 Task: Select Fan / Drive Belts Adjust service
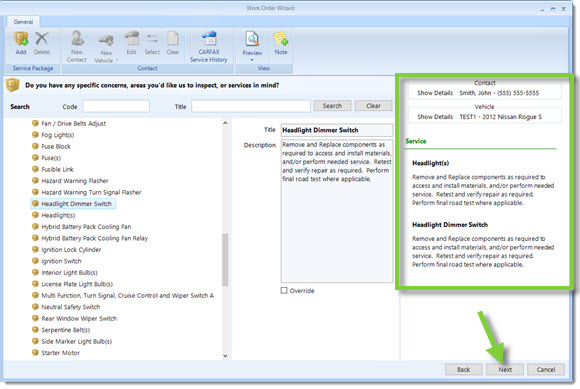coord(74,124)
